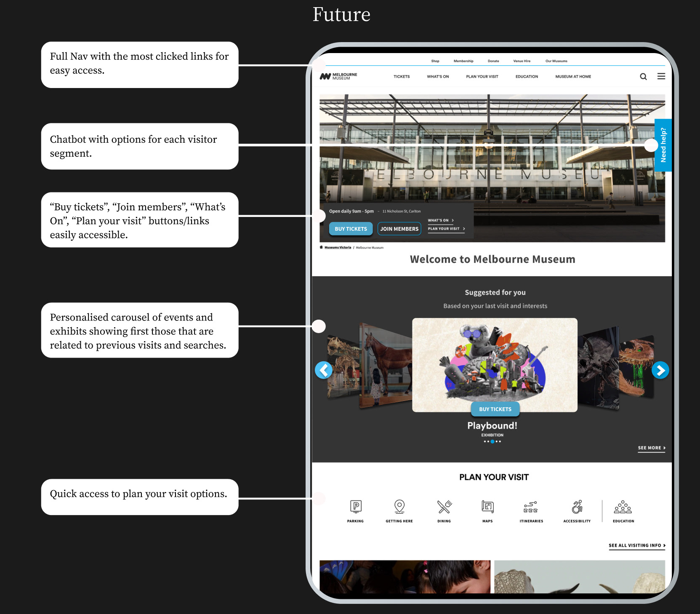The image size is (700, 614).
Task: Open Venue Hire link
Action: tap(522, 61)
